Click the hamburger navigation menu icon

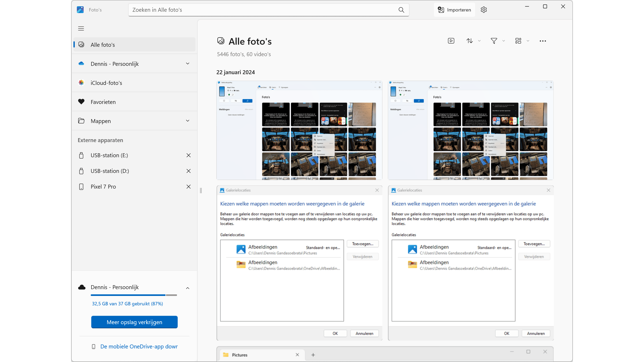point(81,28)
